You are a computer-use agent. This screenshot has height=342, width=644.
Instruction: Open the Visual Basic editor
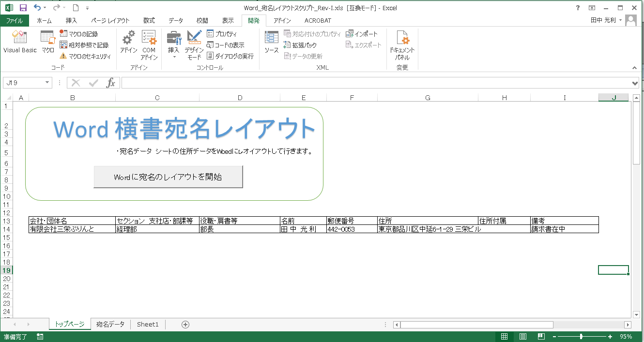tap(20, 42)
